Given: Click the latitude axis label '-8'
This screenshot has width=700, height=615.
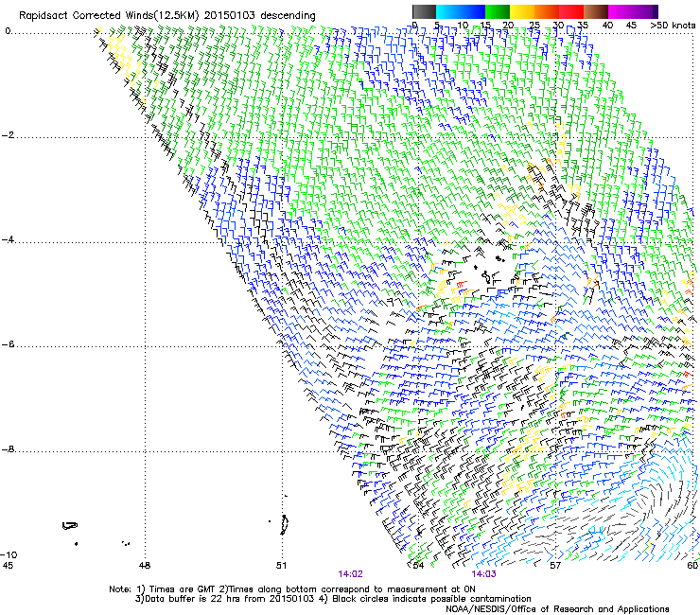Looking at the screenshot, I should point(8,449).
